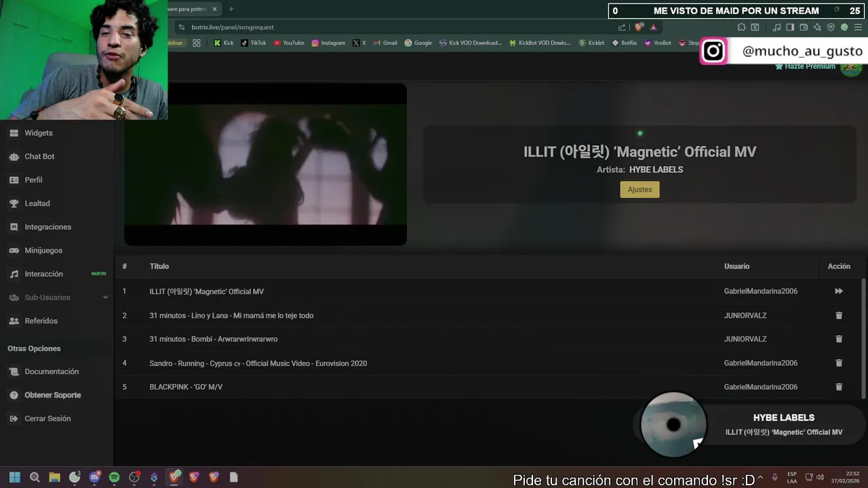Click the Hazte Premium link

coord(805,66)
